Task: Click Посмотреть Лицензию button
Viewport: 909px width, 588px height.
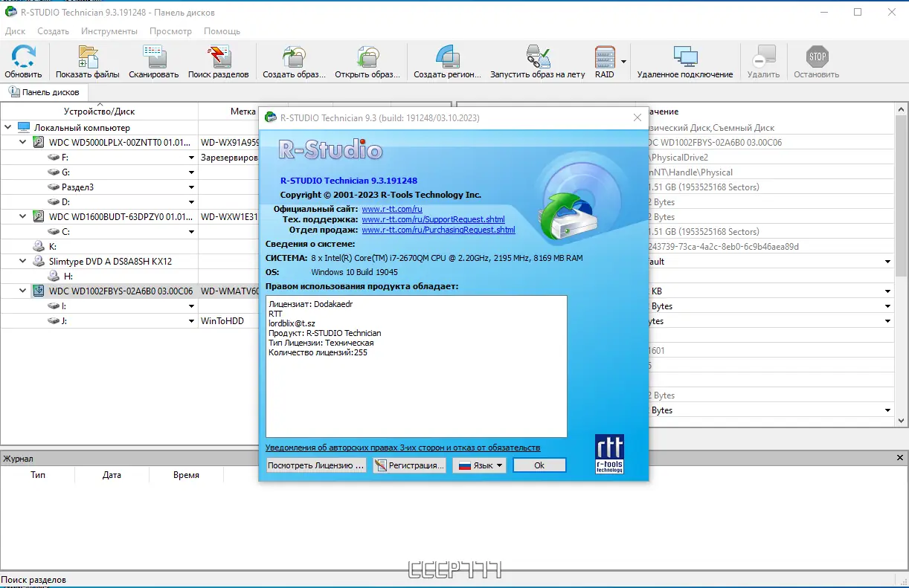Action: (x=316, y=465)
